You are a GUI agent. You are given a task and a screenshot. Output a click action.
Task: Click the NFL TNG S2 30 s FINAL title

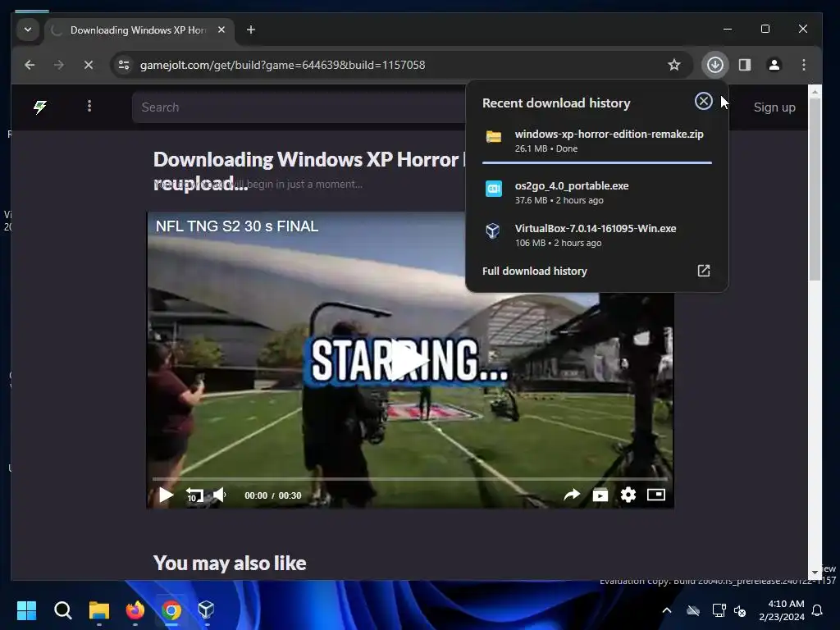pos(237,226)
